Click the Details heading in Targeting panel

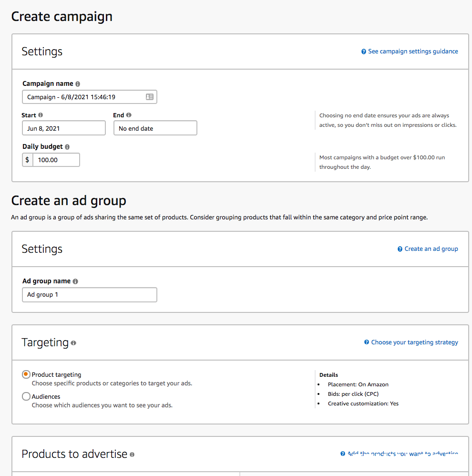pyautogui.click(x=328, y=375)
